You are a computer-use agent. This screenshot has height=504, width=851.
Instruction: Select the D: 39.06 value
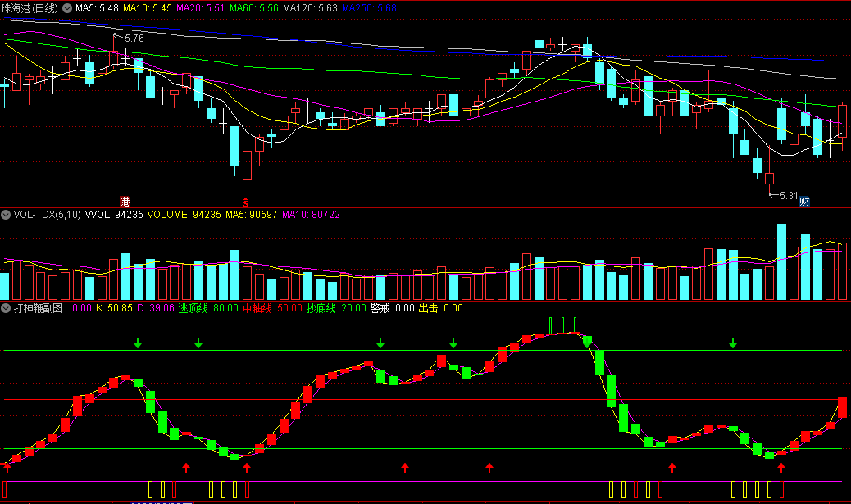pos(155,308)
